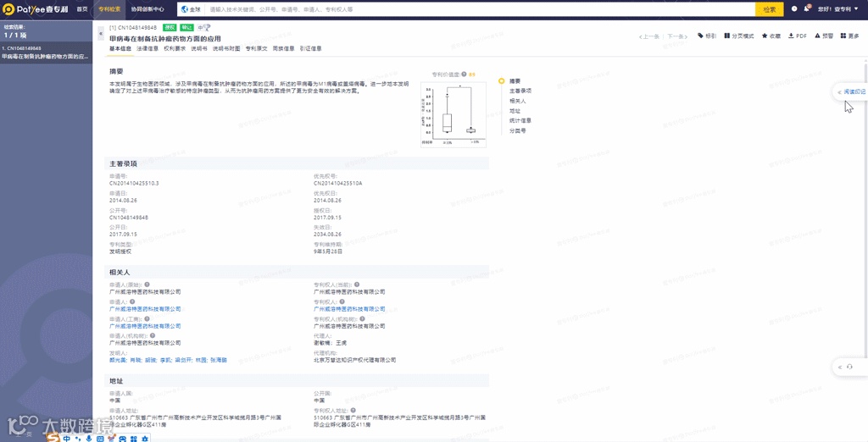This screenshot has width=868, height=442.
Task: Open the first inventor 颜光美 link
Action: click(x=118, y=360)
